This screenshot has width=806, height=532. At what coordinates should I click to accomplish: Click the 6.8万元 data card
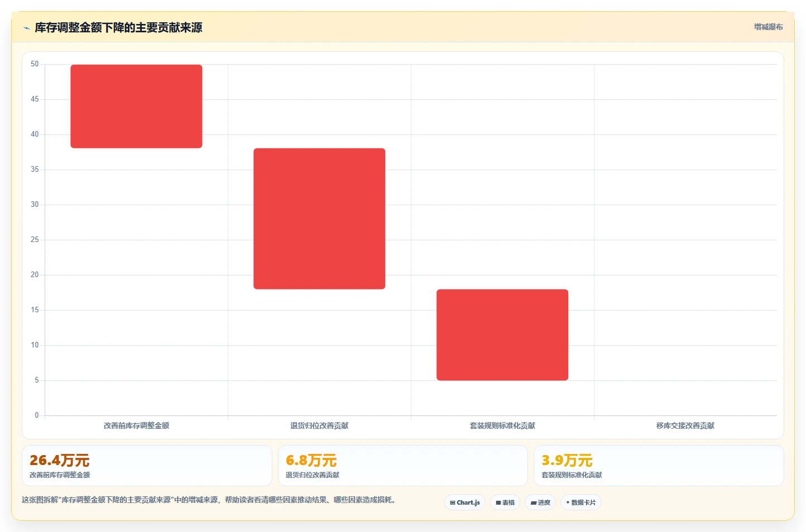tap(402, 466)
